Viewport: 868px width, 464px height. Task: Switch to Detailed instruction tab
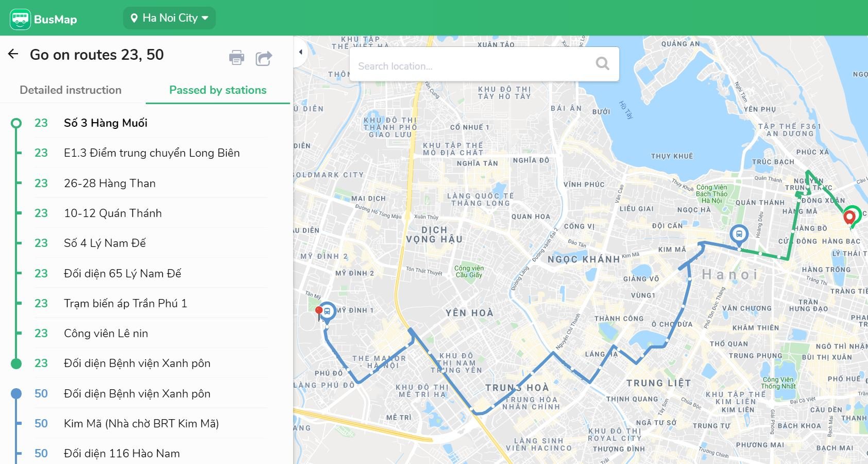coord(71,90)
